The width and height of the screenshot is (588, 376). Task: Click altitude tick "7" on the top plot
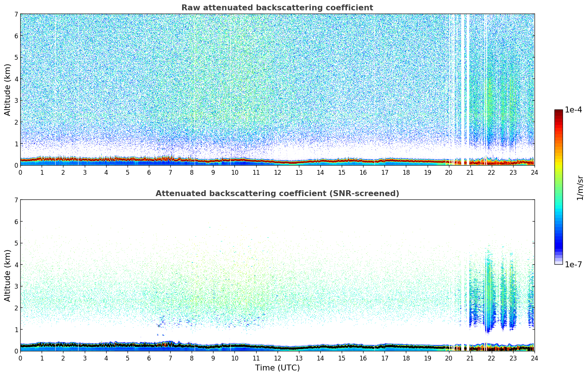coord(16,14)
